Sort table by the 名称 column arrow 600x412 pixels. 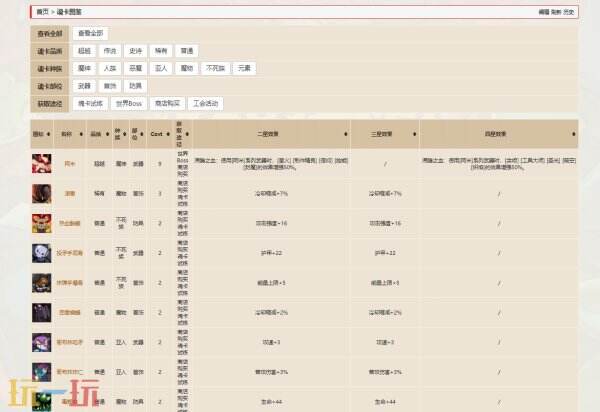pyautogui.click(x=81, y=134)
